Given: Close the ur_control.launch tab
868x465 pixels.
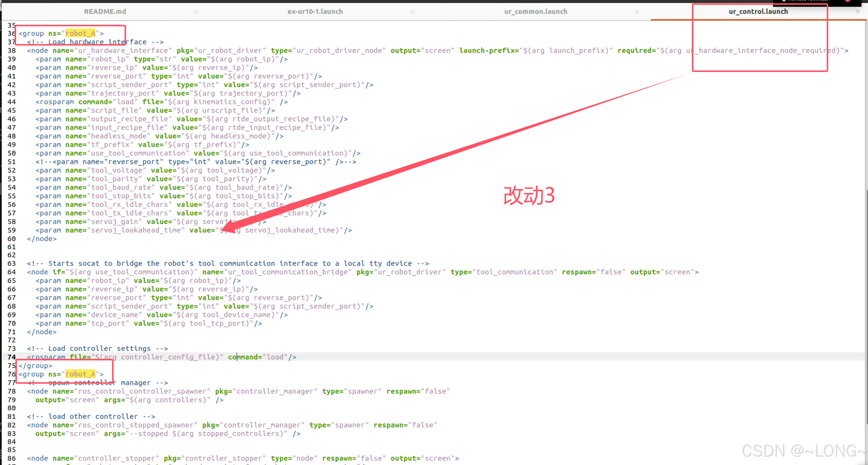Looking at the screenshot, I should coord(858,11).
